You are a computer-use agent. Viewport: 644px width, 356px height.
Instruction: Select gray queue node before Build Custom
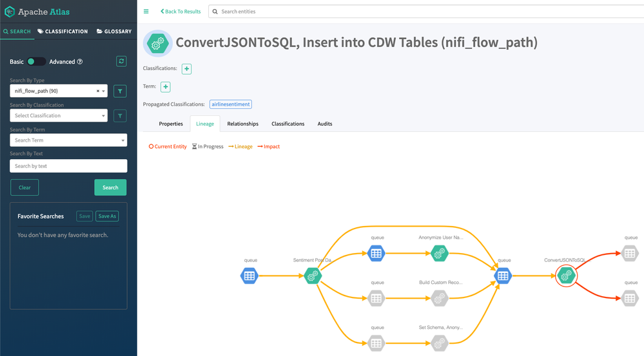376,299
